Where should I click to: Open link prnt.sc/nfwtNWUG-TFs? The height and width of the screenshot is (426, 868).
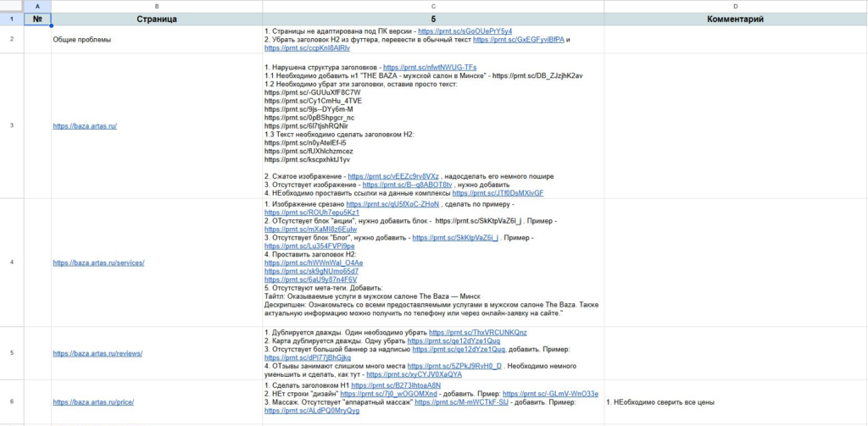[x=430, y=66]
